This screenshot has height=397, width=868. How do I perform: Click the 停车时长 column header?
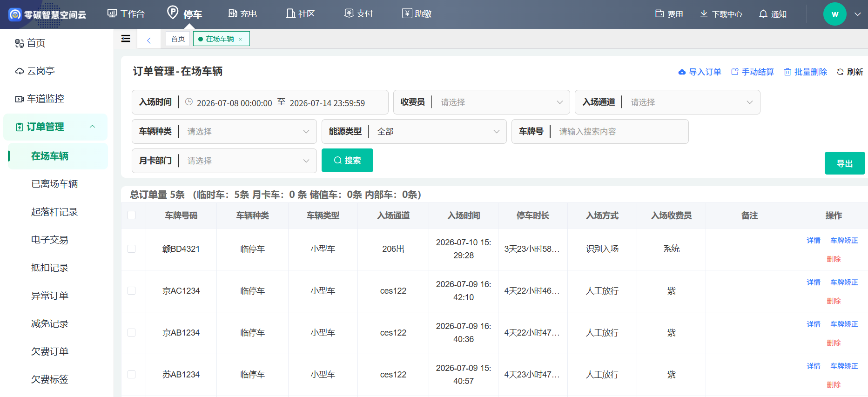(x=533, y=215)
